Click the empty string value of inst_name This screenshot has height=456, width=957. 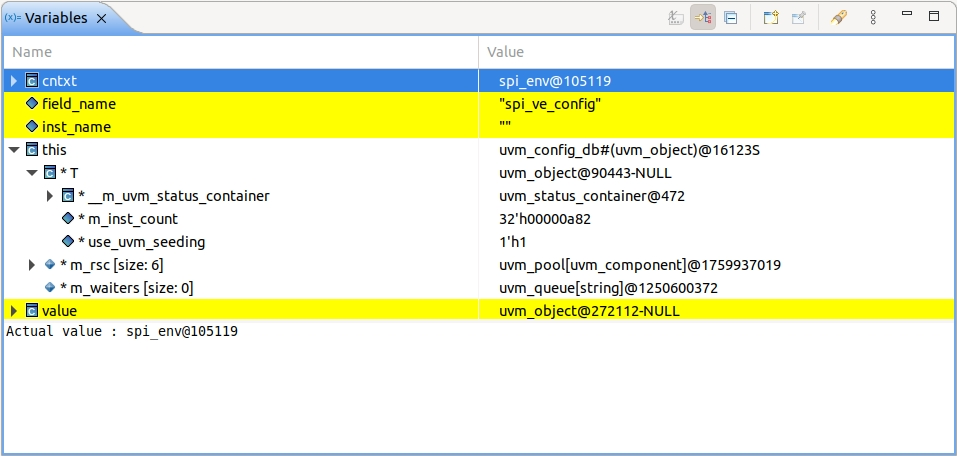[x=505, y=126]
